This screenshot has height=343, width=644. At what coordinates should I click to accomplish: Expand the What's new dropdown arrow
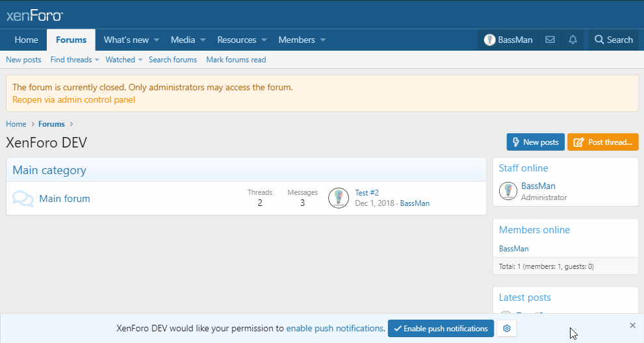[157, 40]
